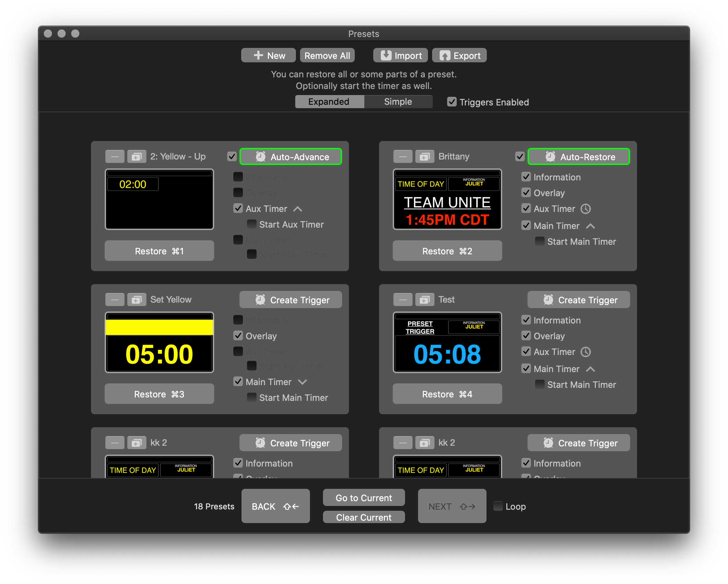Click clock icon beside Brittany Aux Timer
Viewport: 728px width, 584px height.
586,209
